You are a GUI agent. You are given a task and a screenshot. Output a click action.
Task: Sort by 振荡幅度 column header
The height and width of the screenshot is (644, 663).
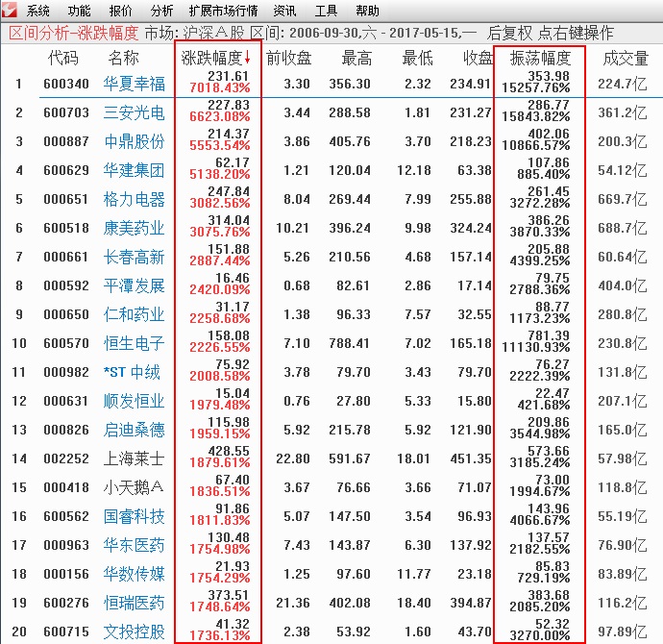click(540, 59)
